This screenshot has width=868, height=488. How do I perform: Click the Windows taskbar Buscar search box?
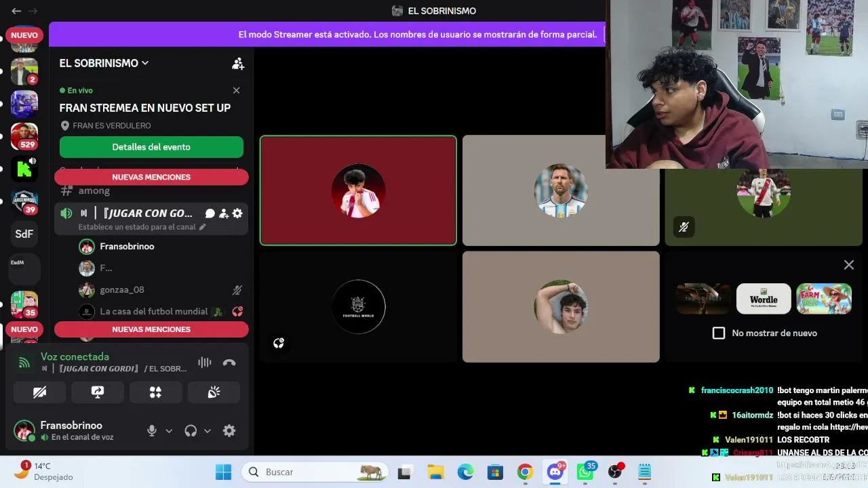[315, 472]
